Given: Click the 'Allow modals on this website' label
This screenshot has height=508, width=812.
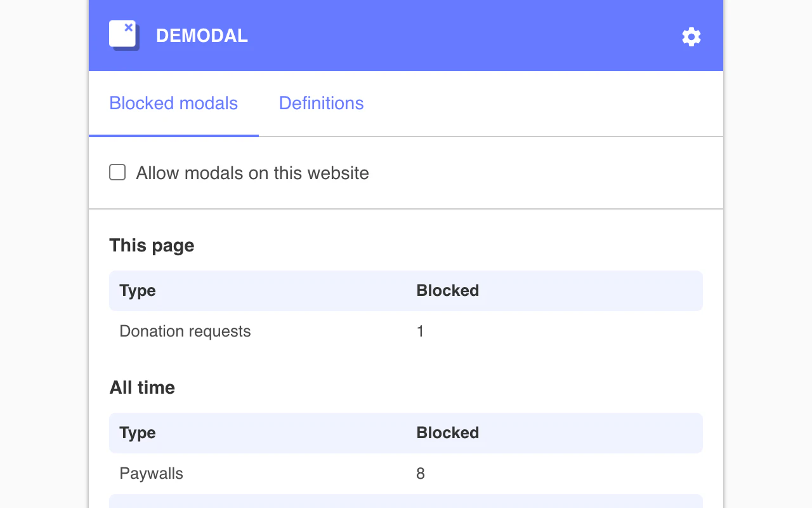Looking at the screenshot, I should tap(252, 172).
